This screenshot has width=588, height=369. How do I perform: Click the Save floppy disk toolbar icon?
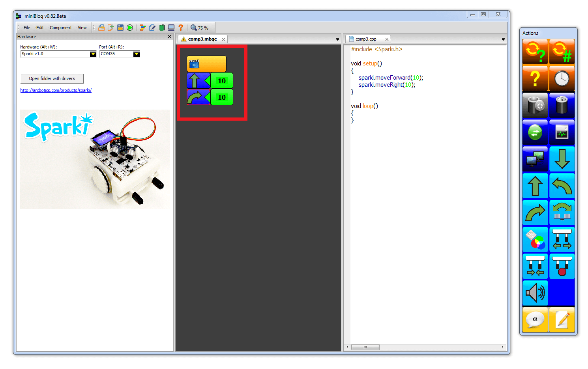tap(120, 28)
